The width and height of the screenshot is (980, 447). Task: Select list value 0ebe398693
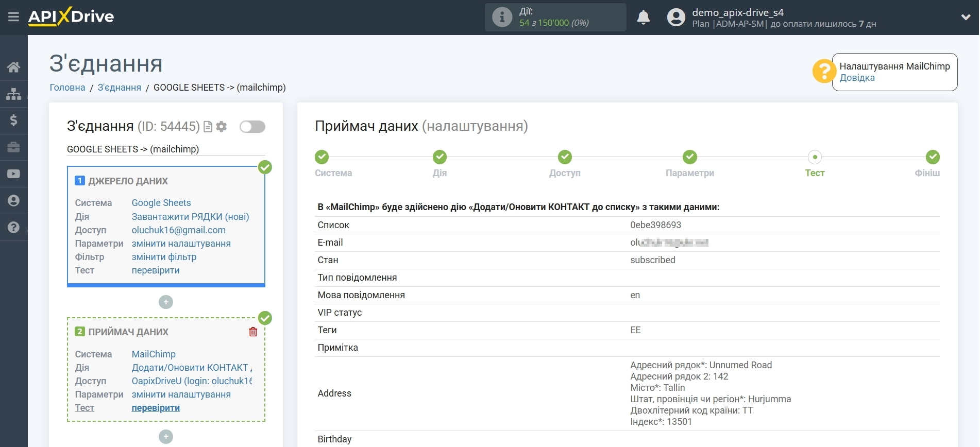click(x=655, y=225)
